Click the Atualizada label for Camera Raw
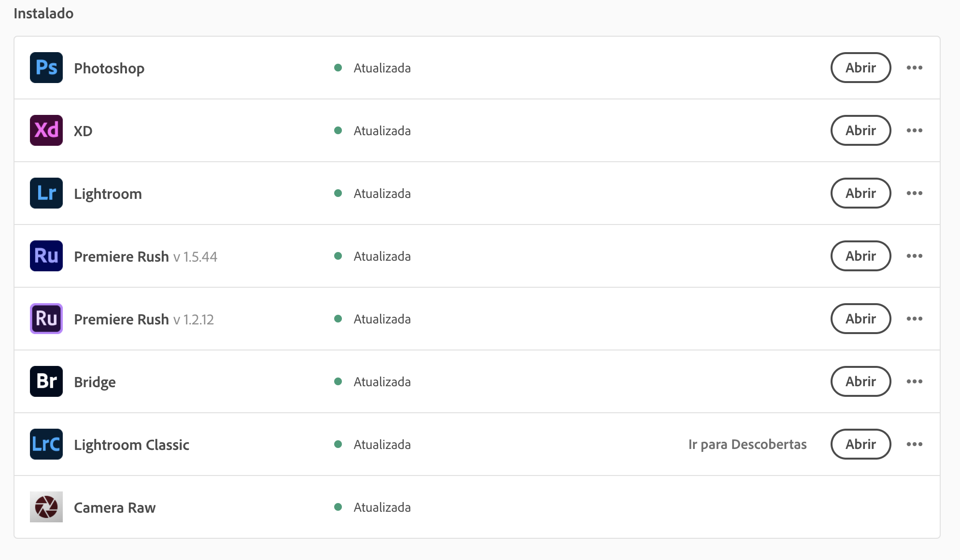960x560 pixels. [382, 507]
